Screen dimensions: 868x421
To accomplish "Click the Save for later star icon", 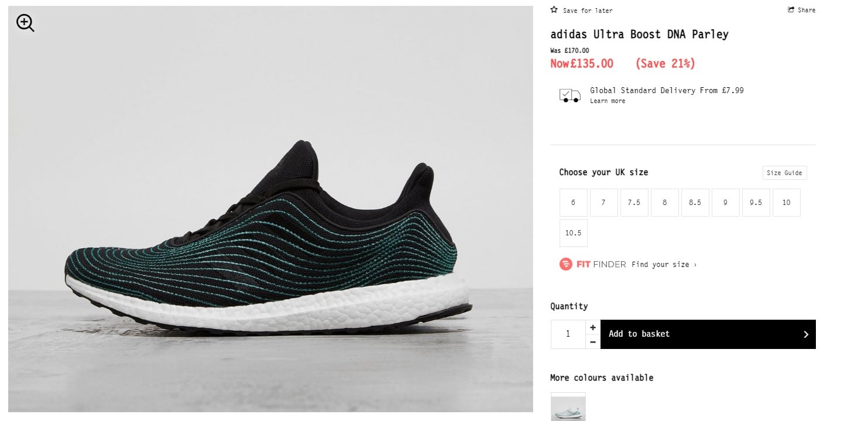I will (554, 10).
